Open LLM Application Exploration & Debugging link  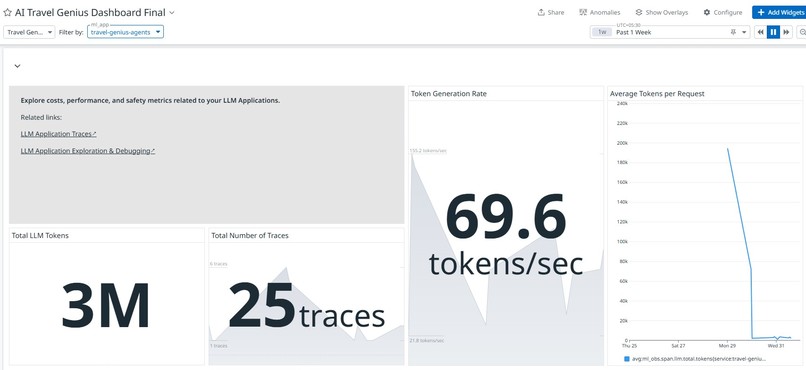tap(88, 151)
